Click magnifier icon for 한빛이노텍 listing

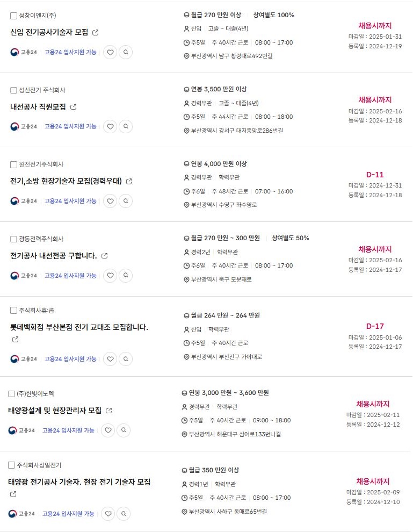click(x=124, y=430)
